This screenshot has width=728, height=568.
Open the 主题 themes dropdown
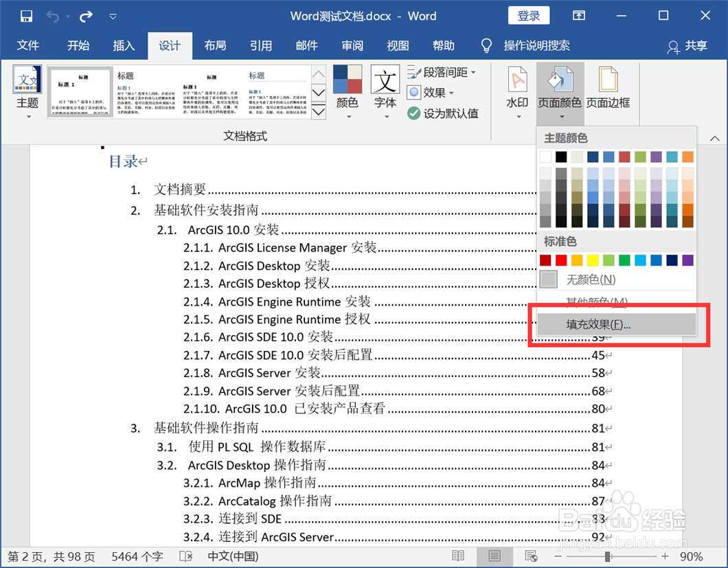pos(27,91)
